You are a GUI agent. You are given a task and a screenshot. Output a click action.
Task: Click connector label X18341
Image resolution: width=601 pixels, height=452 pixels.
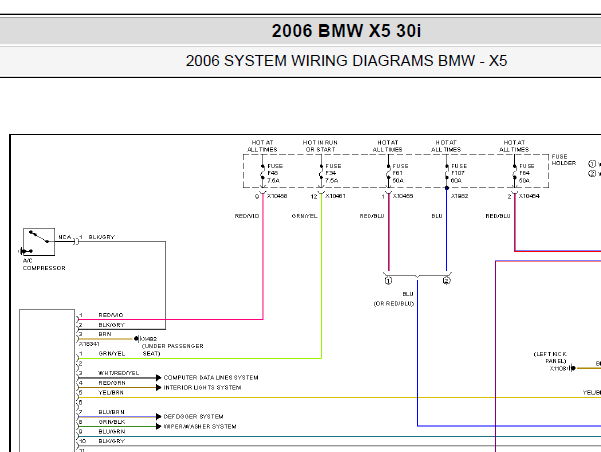89,344
